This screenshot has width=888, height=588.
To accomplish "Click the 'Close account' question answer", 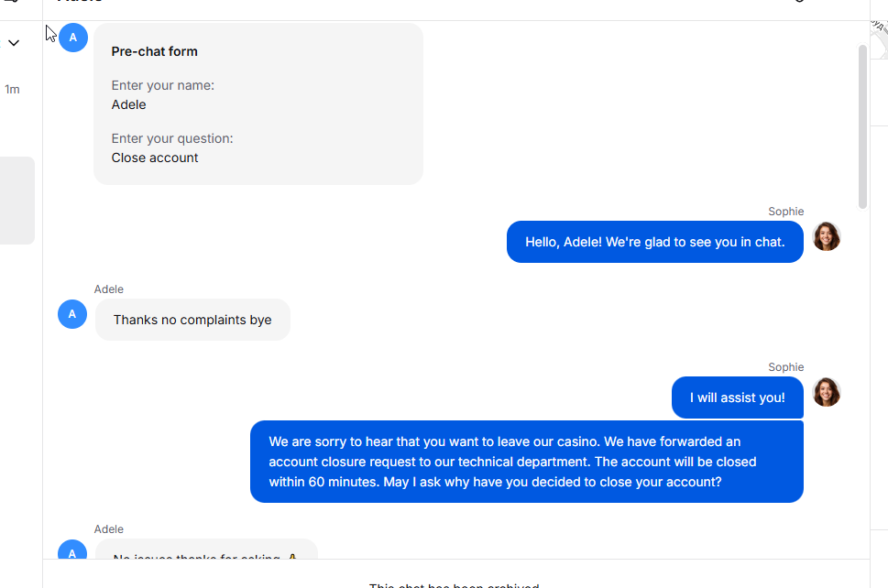I will 155,158.
